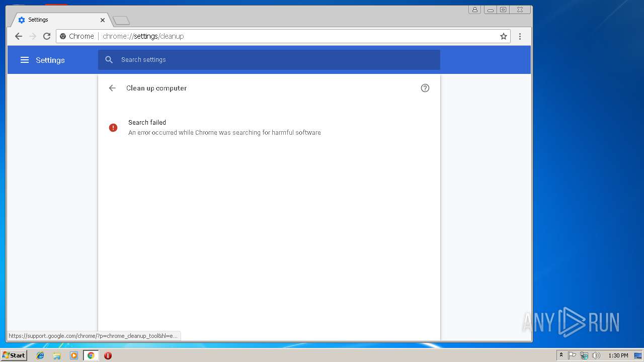Click the browser forward arrow
This screenshot has height=362, width=644.
[x=33, y=36]
